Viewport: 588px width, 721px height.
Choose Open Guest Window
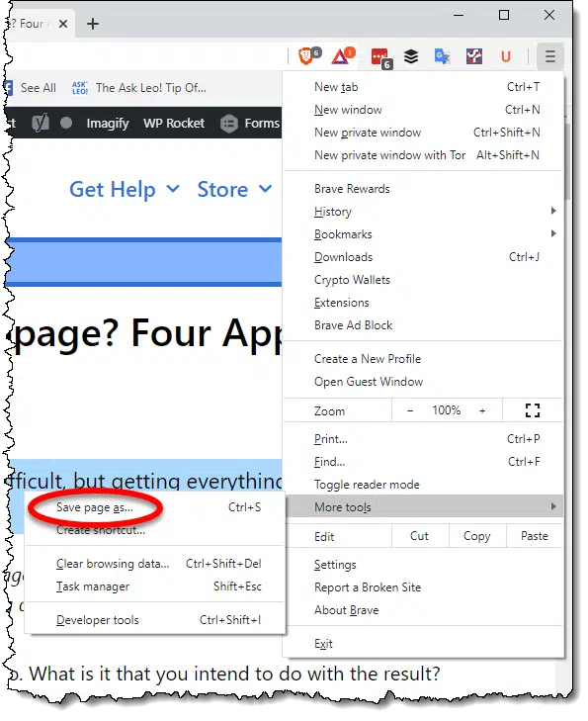pos(423,382)
